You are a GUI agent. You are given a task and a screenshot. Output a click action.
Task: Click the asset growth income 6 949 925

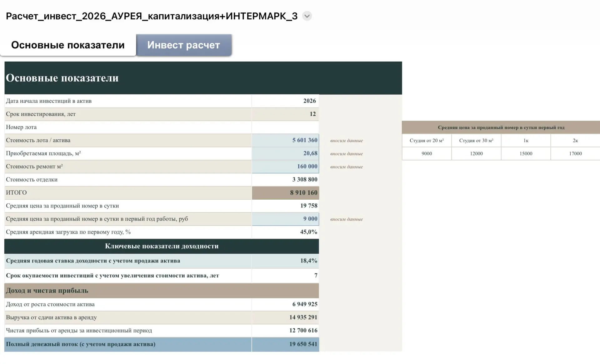(x=285, y=304)
